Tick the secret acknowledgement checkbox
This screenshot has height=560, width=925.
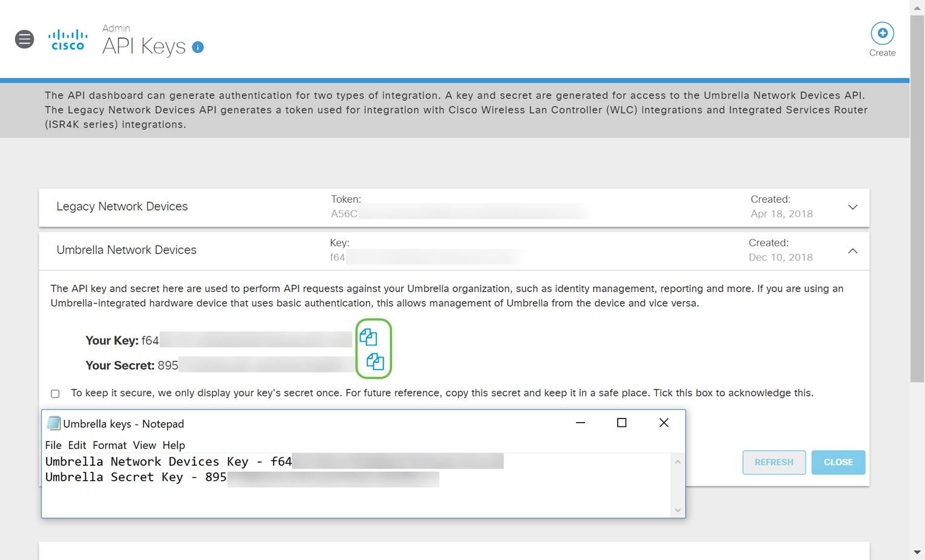tap(55, 394)
